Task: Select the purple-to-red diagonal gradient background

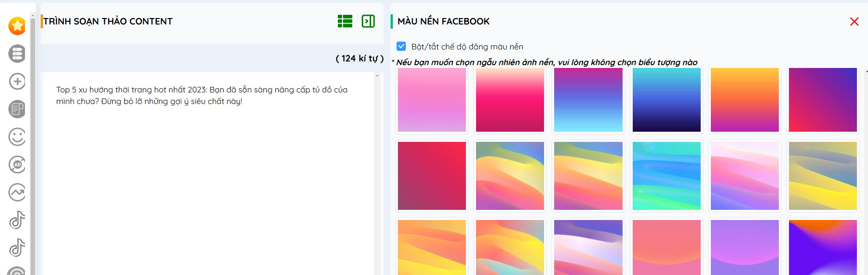Action: pos(823,100)
